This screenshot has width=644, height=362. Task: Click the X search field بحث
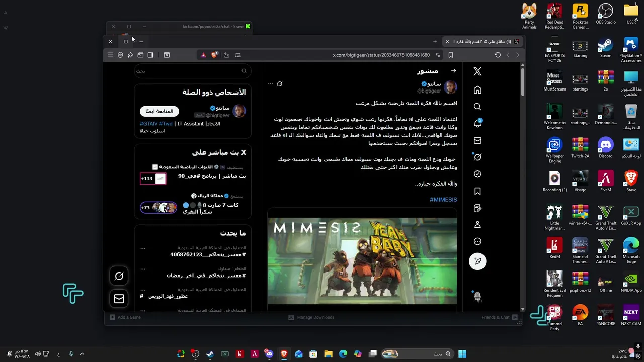click(193, 71)
